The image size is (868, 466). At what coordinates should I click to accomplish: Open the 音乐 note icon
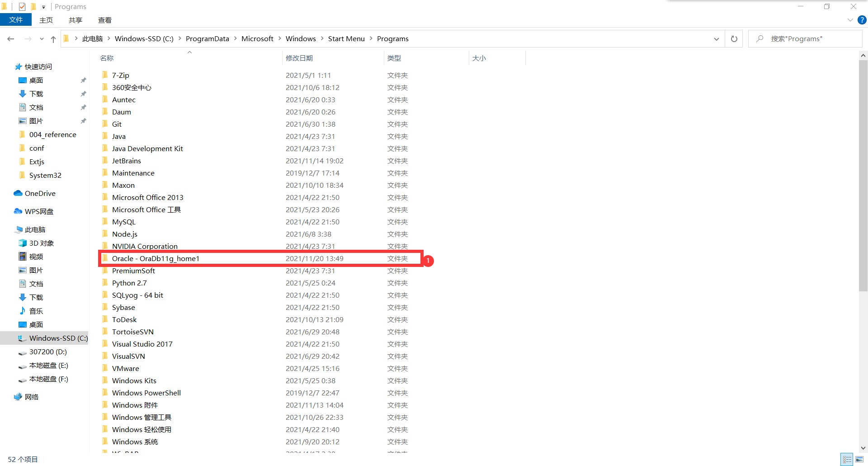tap(23, 311)
